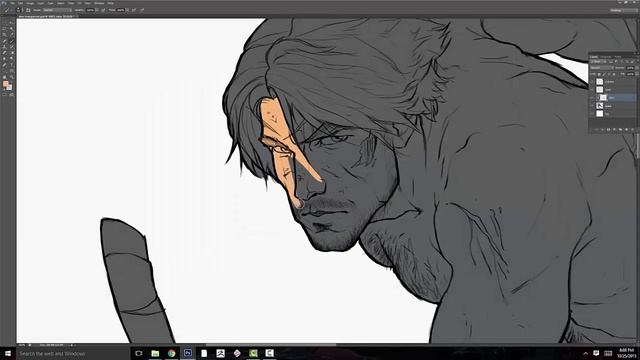The width and height of the screenshot is (640, 360).
Task: Select the Path Selection tool
Action: click(x=4, y=71)
